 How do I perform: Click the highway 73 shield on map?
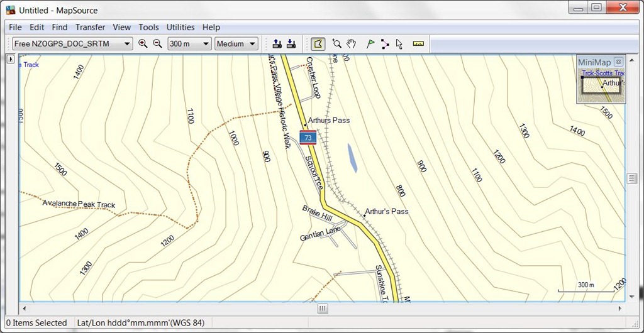pos(308,138)
